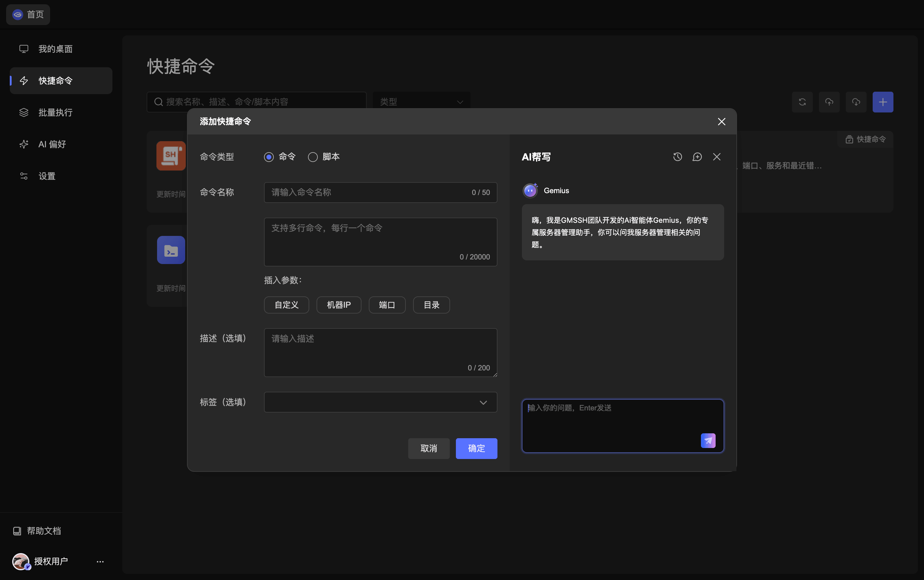Image resolution: width=924 pixels, height=580 pixels.
Task: Click the cloud download icon
Action: 856,102
